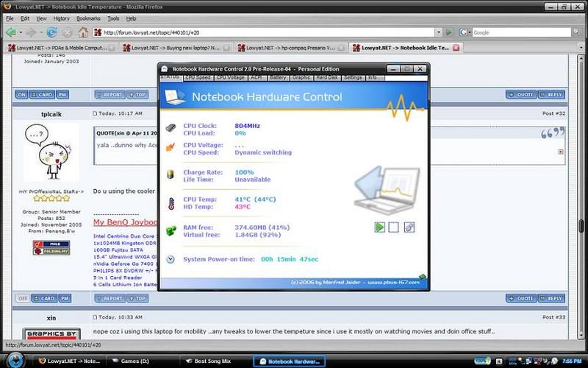Image resolution: width=588 pixels, height=368 pixels.
Task: Click the CPU temperature thermometer icon
Action: click(171, 202)
